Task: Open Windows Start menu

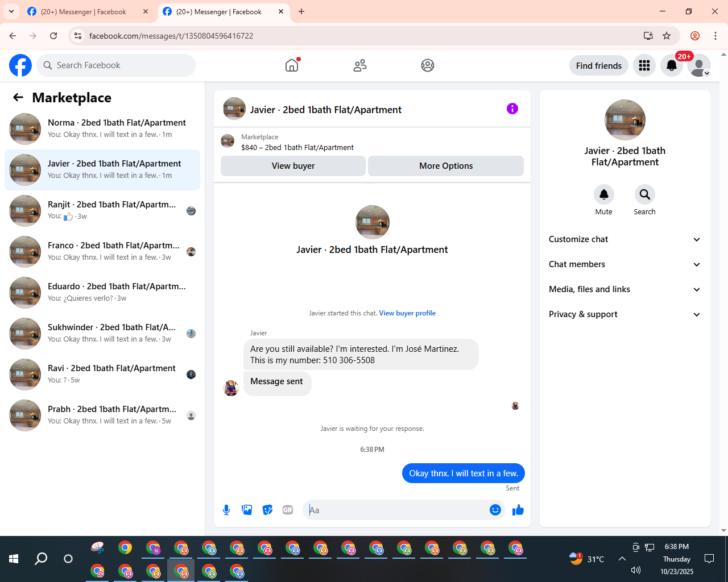Action: click(14, 559)
